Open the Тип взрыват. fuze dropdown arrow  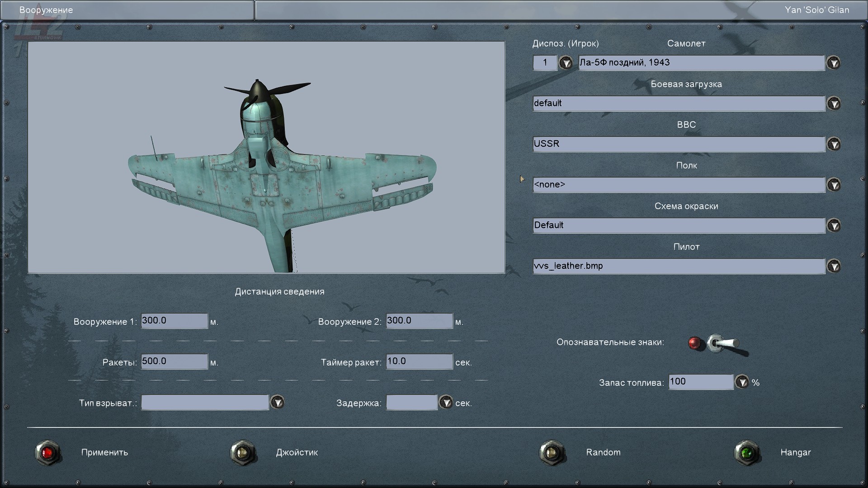[x=277, y=402]
